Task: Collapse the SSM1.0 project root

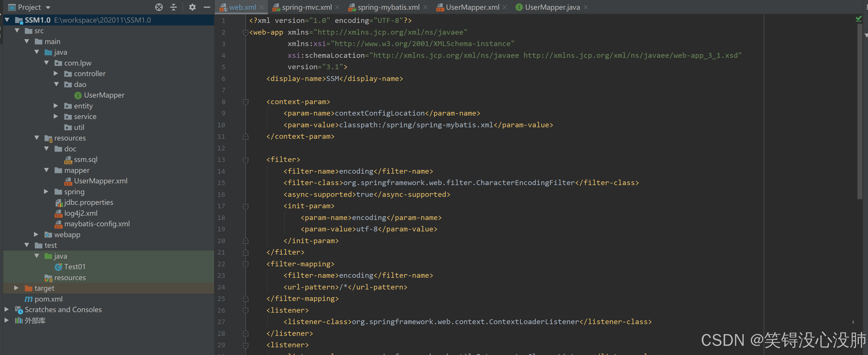Action: 7,20
